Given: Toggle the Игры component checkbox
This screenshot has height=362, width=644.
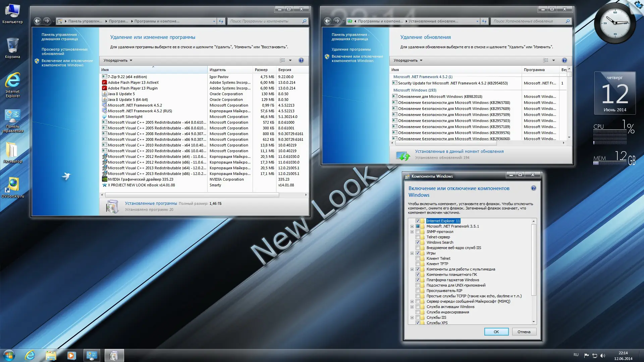Looking at the screenshot, I should [x=418, y=253].
